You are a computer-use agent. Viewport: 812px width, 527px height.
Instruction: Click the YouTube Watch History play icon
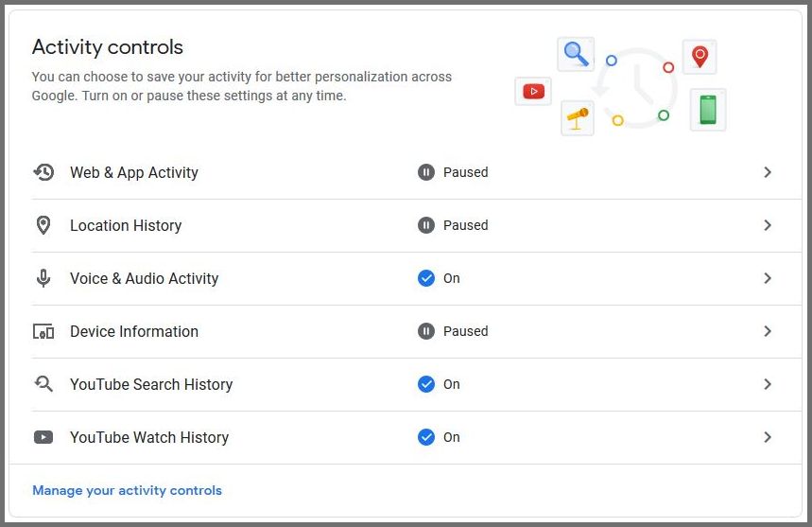coord(43,437)
